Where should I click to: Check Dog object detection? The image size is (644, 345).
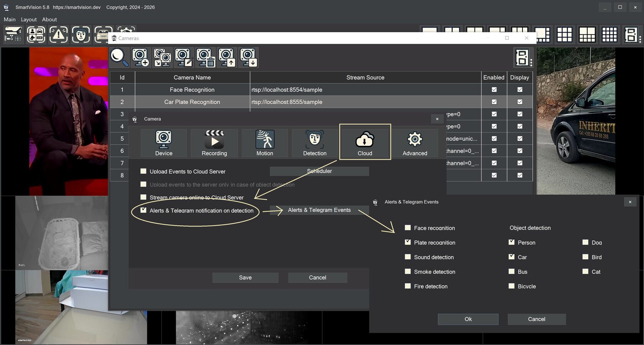[x=585, y=242]
